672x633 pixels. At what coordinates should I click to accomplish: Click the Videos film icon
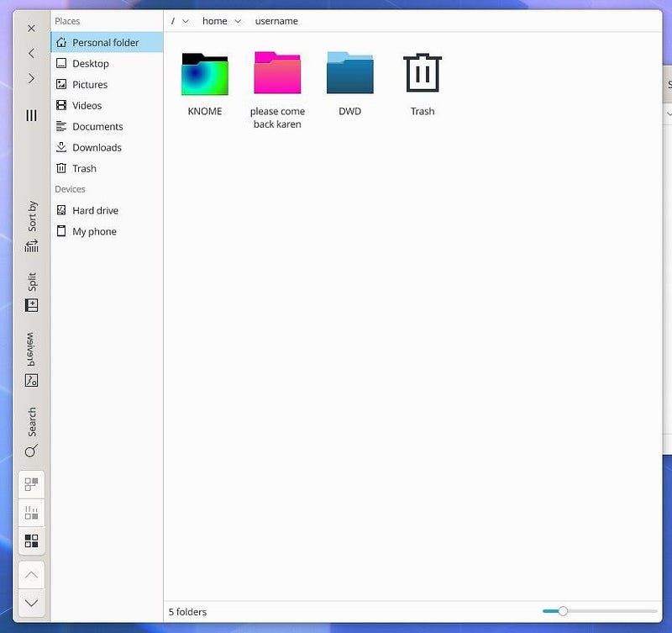tap(61, 105)
